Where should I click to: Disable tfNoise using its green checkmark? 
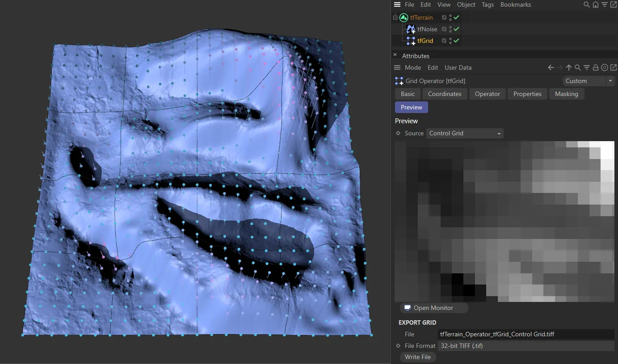457,29
